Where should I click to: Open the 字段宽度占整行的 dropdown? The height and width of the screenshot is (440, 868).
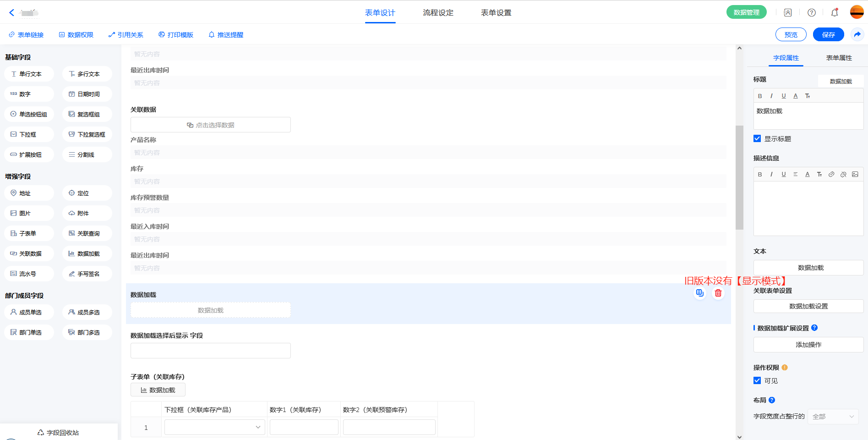(x=833, y=417)
